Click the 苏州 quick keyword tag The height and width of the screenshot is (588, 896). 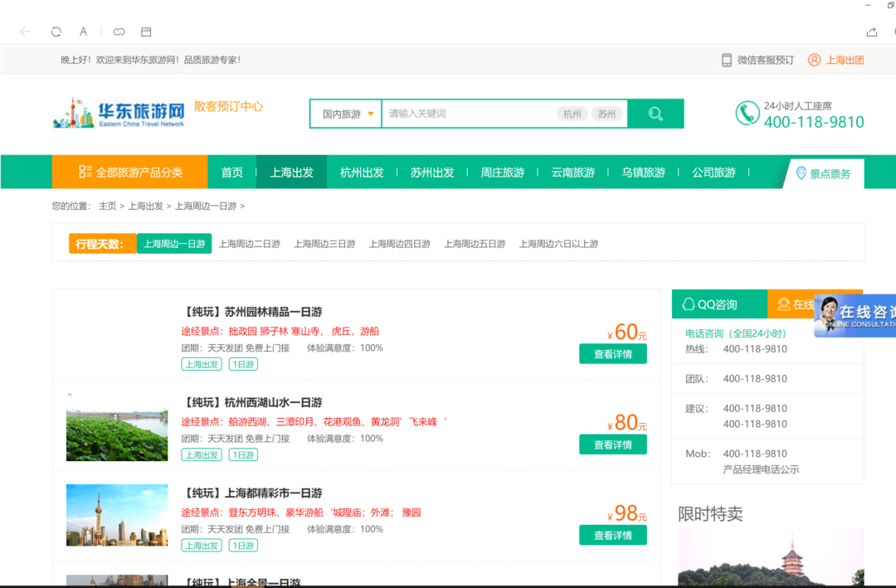(x=607, y=114)
